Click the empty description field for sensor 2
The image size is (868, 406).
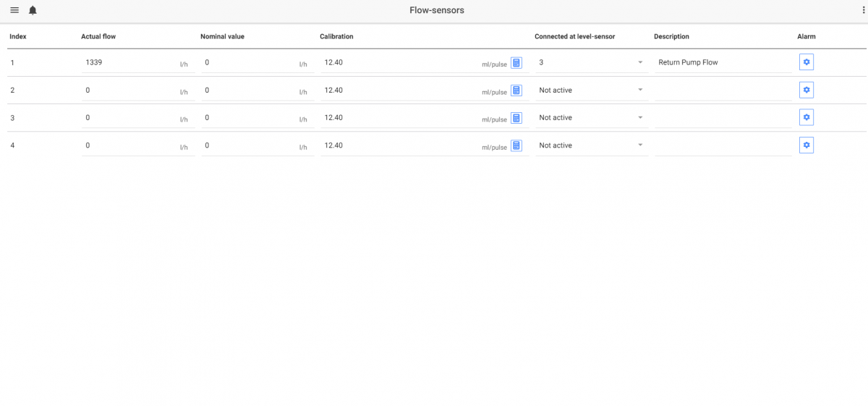tap(723, 90)
